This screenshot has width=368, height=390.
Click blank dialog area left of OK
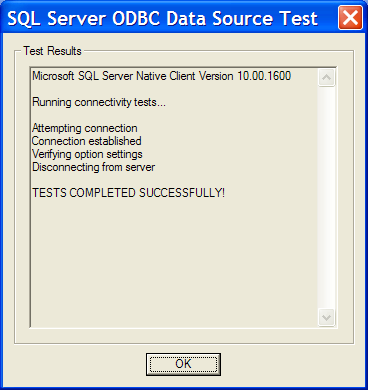click(x=80, y=364)
